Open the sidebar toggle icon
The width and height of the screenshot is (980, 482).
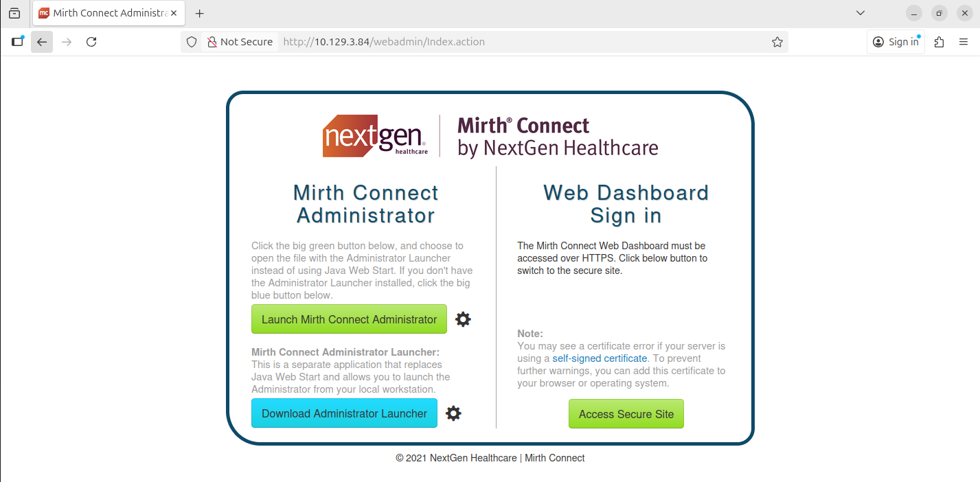pos(17,42)
